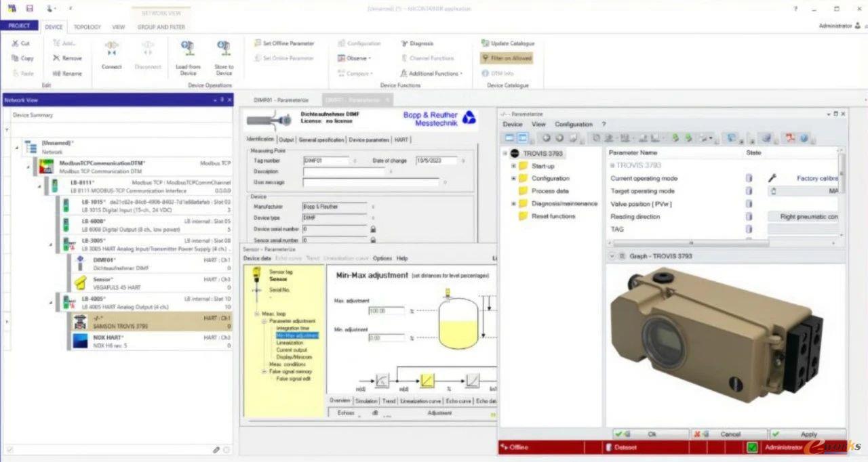
Task: Open the Date of change dropdown
Action: tap(463, 161)
